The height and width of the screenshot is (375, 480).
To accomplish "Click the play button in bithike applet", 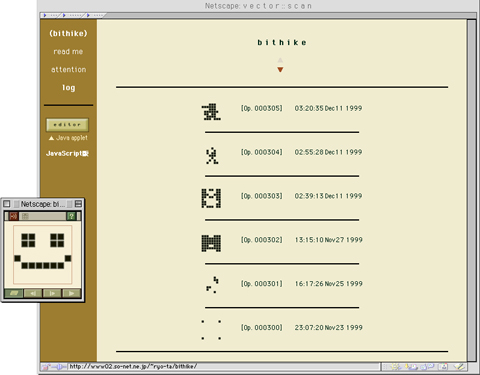I will pos(71,293).
